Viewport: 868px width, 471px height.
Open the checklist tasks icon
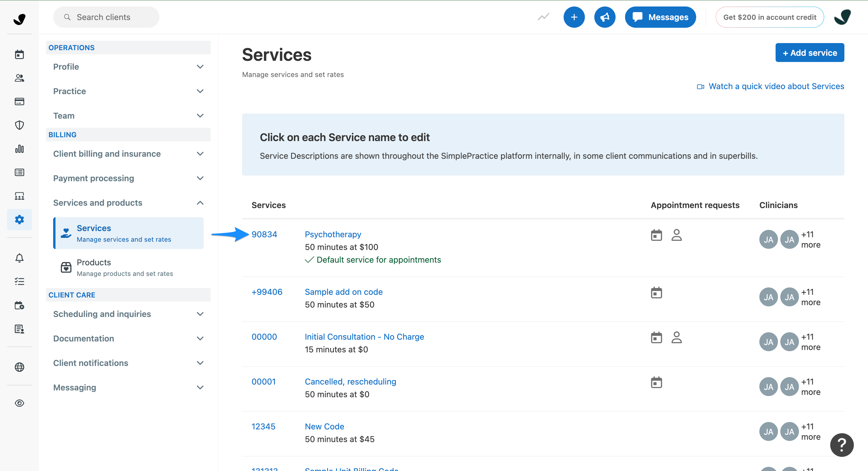[x=19, y=281]
